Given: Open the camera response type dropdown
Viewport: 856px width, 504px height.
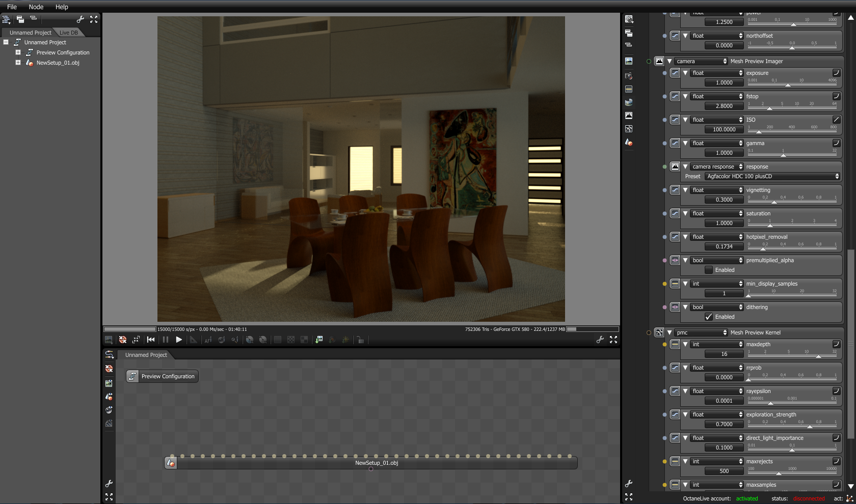Looking at the screenshot, I should (717, 166).
